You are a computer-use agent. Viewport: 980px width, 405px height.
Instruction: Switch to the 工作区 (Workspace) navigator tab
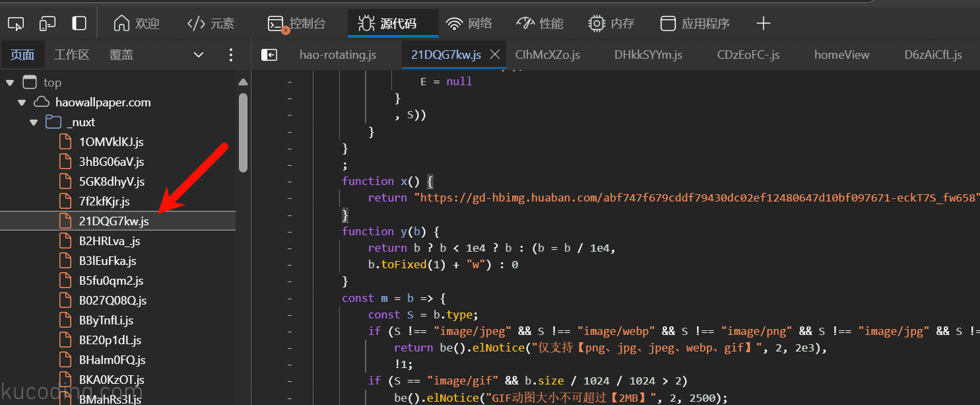(x=72, y=55)
